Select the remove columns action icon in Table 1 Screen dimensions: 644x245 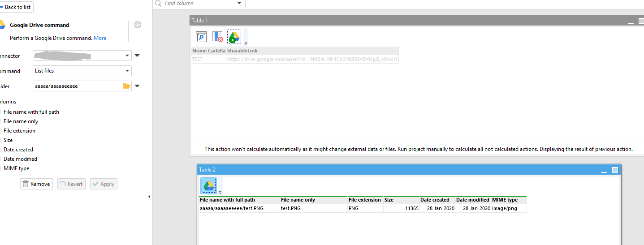coord(217,37)
